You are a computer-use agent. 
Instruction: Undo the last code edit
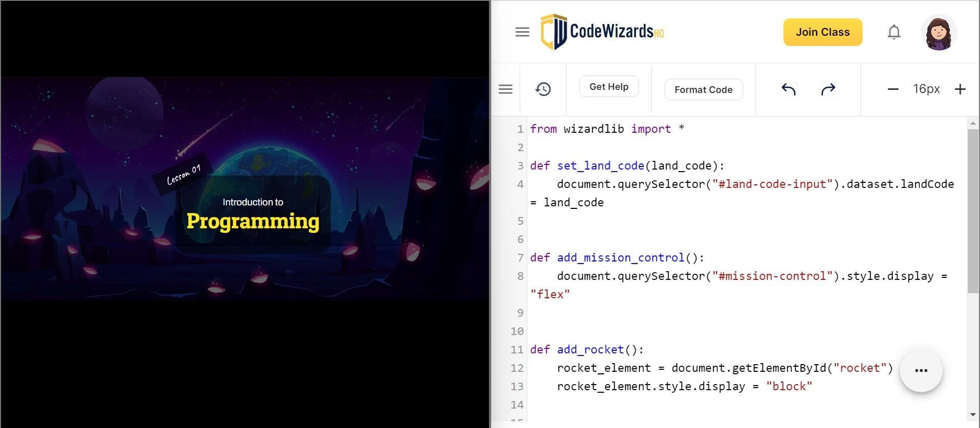click(788, 89)
